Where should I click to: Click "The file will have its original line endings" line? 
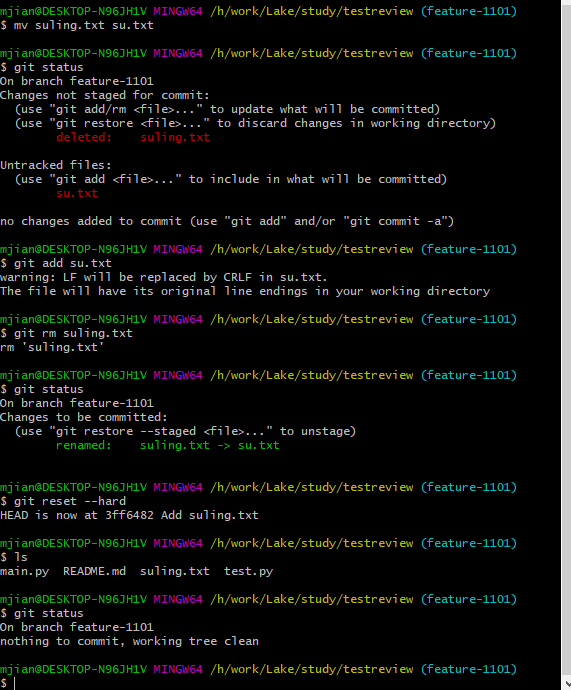click(x=245, y=291)
